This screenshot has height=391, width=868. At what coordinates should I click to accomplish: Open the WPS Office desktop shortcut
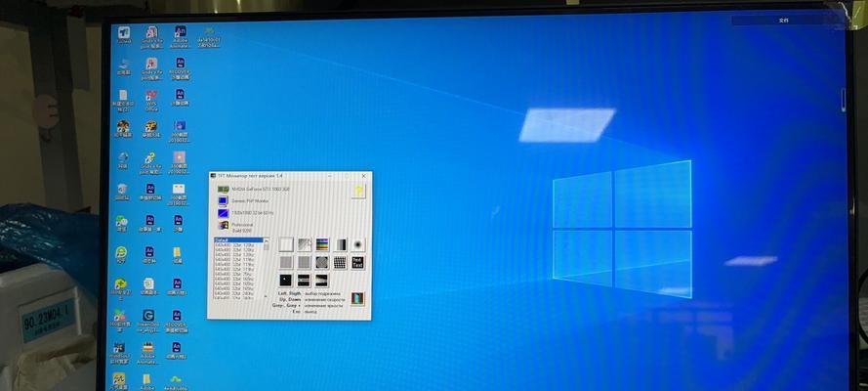click(x=151, y=102)
